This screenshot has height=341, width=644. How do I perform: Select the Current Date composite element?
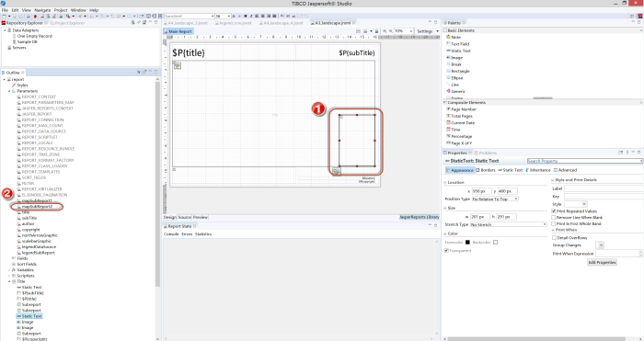(460, 122)
